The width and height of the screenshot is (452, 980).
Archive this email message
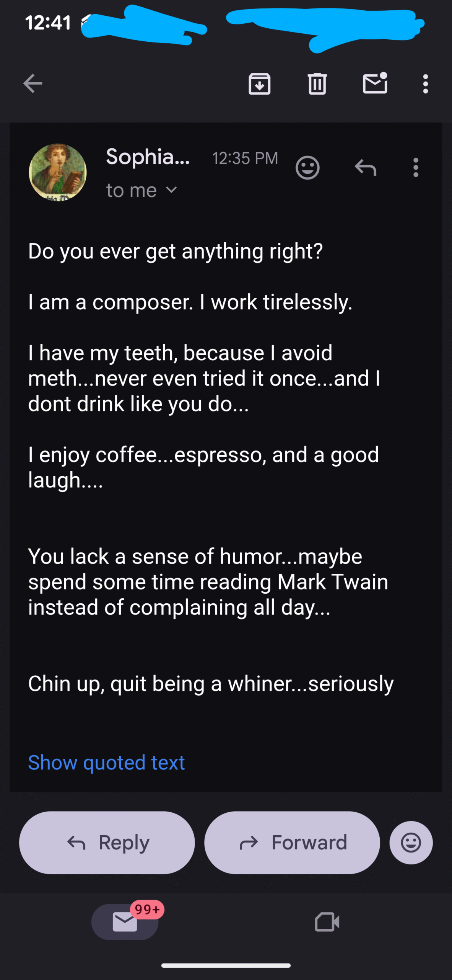pos(260,83)
